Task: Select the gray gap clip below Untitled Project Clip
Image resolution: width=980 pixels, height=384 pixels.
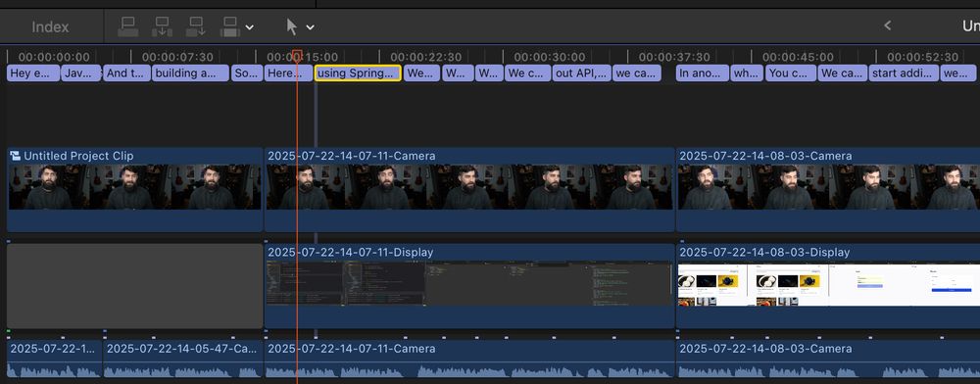Action: tap(135, 286)
